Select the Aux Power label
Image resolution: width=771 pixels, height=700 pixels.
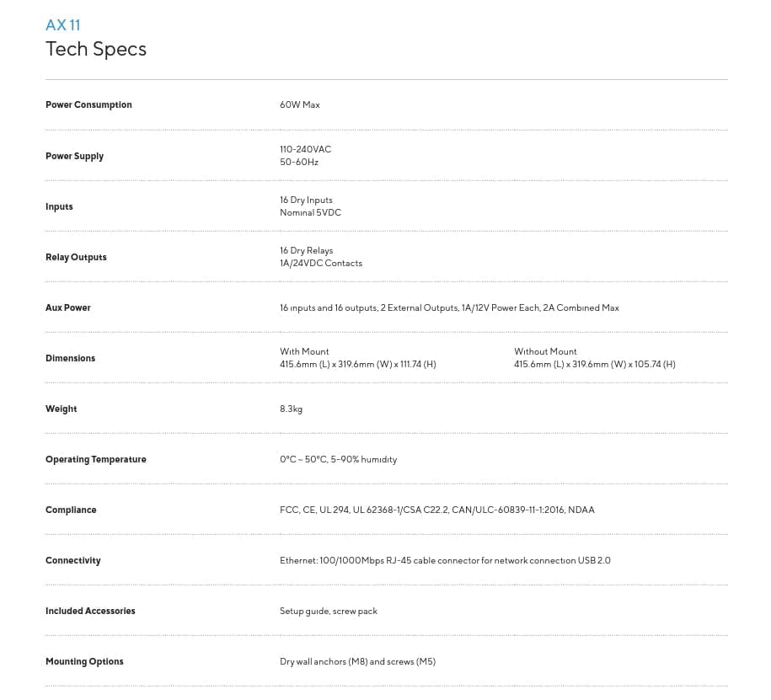tap(68, 307)
